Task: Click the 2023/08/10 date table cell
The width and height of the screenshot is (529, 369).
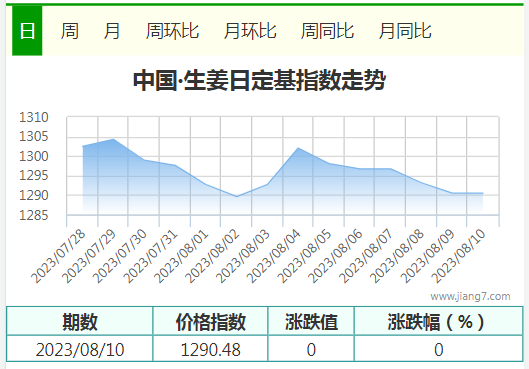Action: [x=80, y=349]
